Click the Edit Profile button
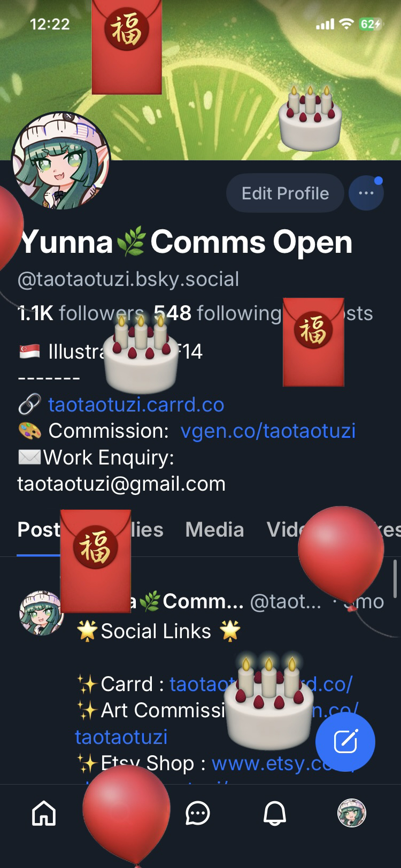Screen dimensions: 401x868 (285, 193)
